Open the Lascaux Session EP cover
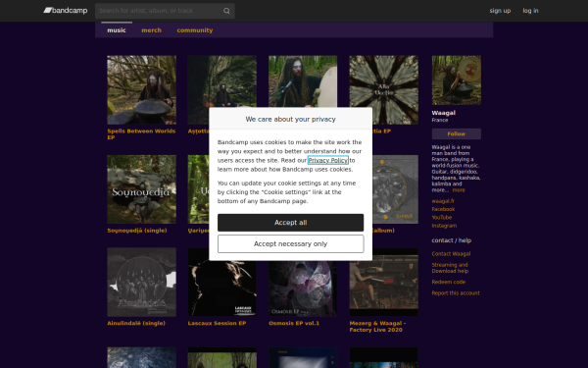The width and height of the screenshot is (588, 368). (222, 289)
